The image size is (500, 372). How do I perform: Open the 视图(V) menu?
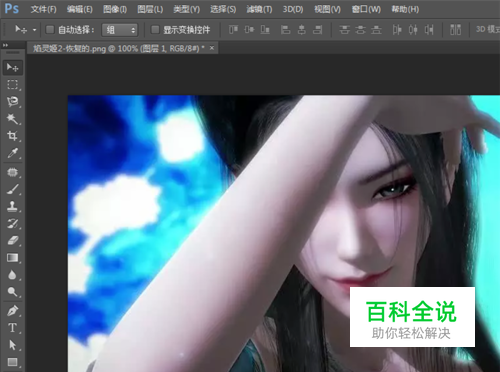tap(327, 9)
